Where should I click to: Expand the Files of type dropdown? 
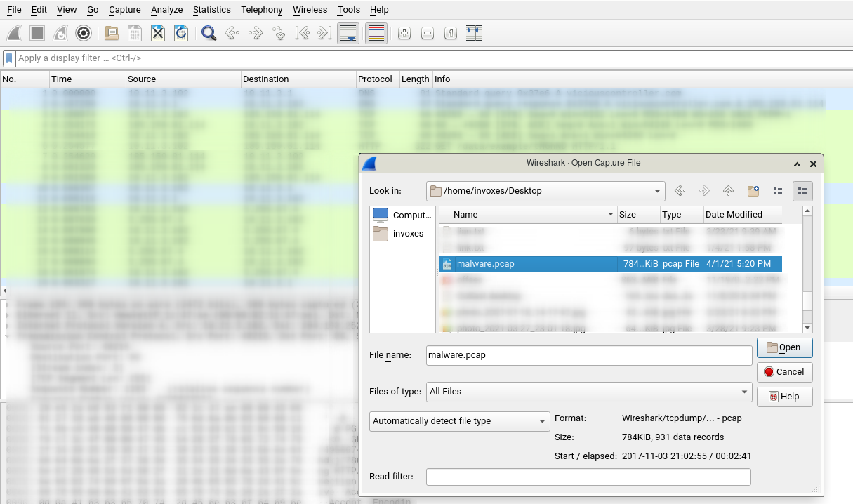tap(589, 392)
